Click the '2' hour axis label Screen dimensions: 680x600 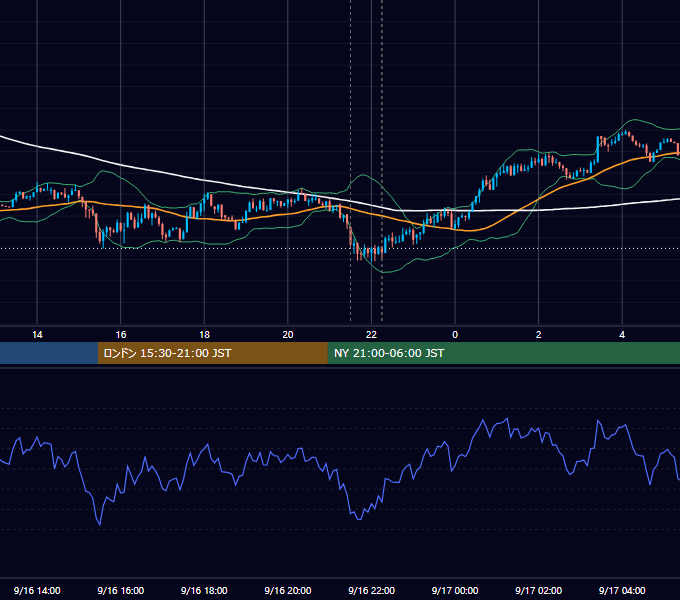point(539,335)
